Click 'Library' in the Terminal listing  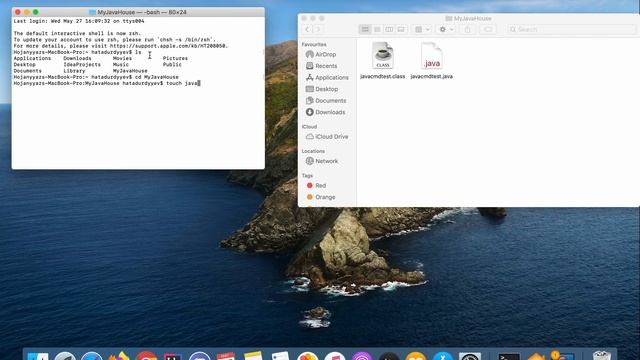tap(74, 71)
